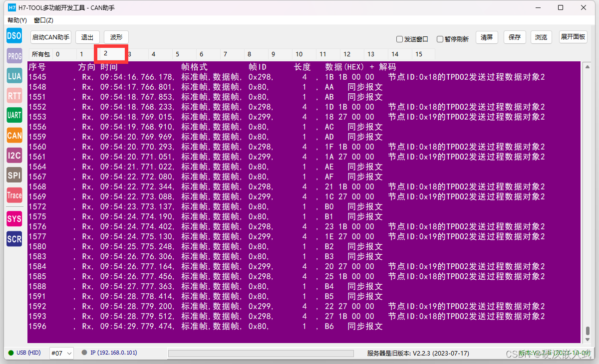Open the SCR screen icon
The width and height of the screenshot is (599, 364).
(x=14, y=239)
